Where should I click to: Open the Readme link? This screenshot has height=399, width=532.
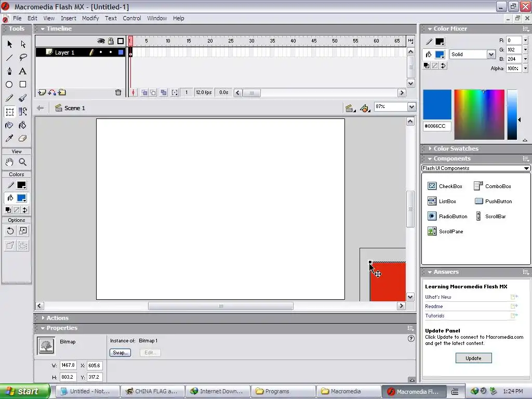point(434,307)
